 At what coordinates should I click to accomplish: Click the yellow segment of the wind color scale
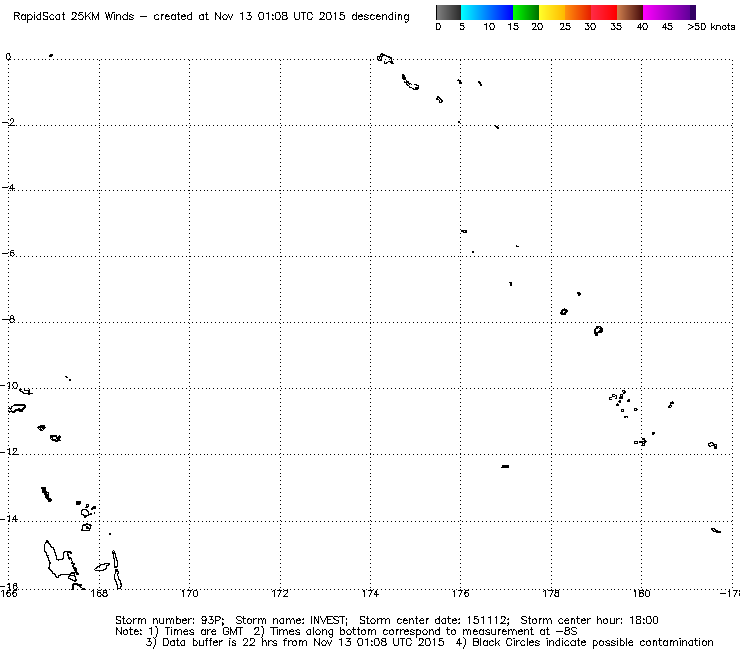tap(552, 12)
